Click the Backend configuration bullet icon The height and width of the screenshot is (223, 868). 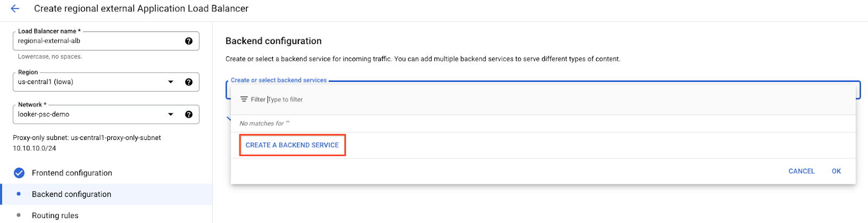tap(19, 194)
